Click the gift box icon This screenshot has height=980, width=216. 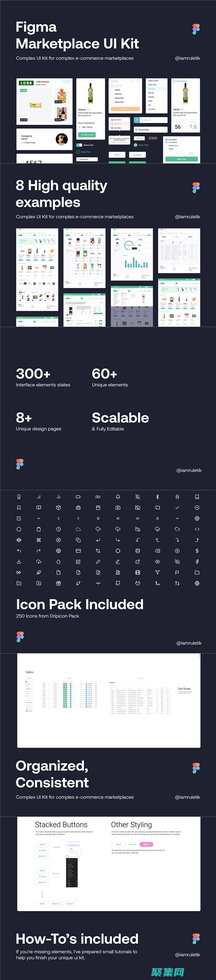point(58,583)
